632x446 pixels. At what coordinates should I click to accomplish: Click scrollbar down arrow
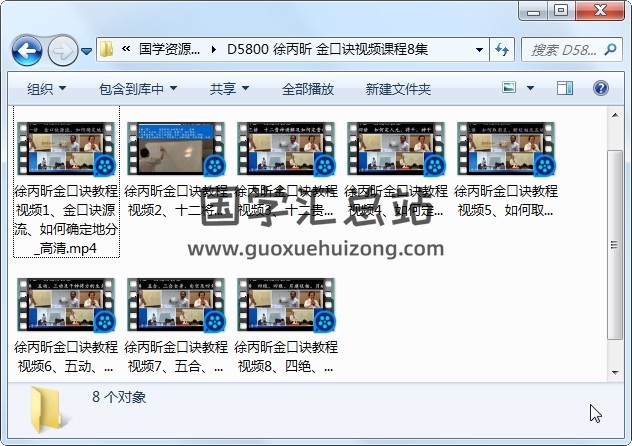pyautogui.click(x=615, y=372)
